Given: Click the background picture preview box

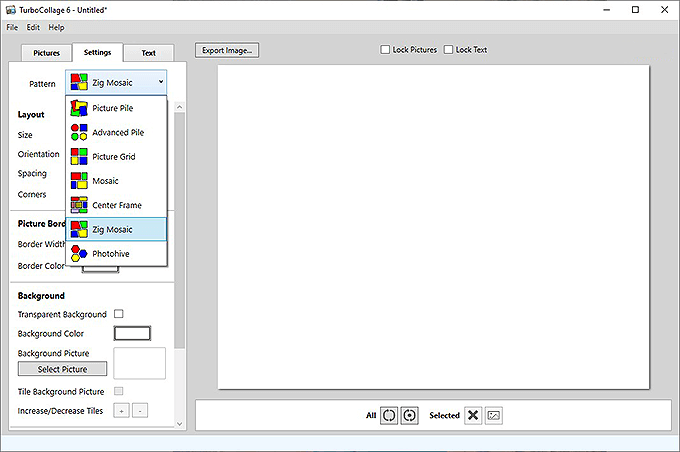Looking at the screenshot, I should coord(140,363).
